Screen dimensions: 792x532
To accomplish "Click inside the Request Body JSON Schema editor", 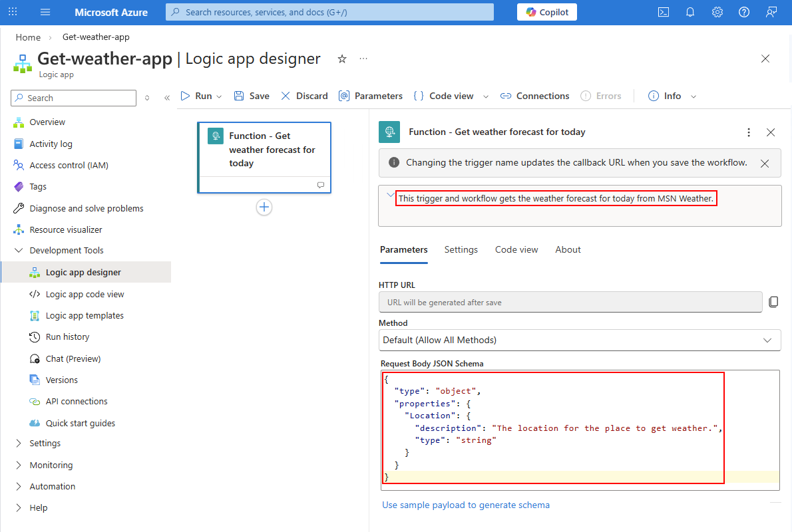I will point(580,430).
